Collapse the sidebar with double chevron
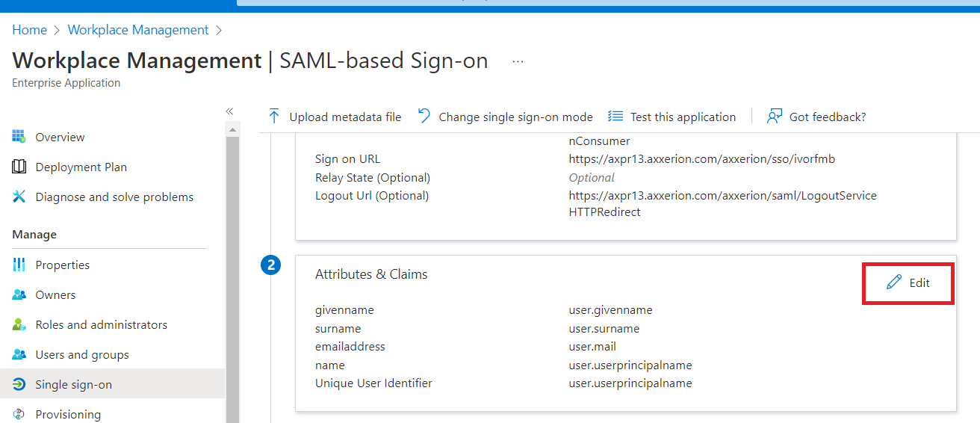 pyautogui.click(x=229, y=111)
